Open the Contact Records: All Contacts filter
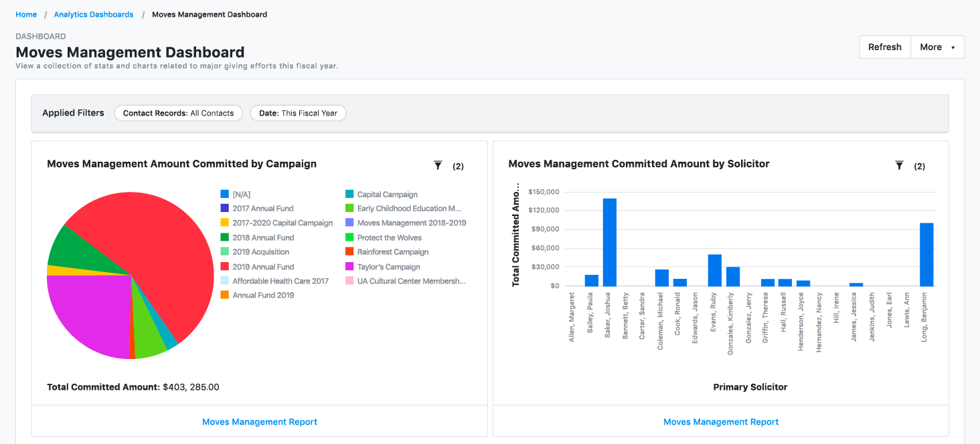Image resolution: width=980 pixels, height=444 pixels. coord(178,113)
